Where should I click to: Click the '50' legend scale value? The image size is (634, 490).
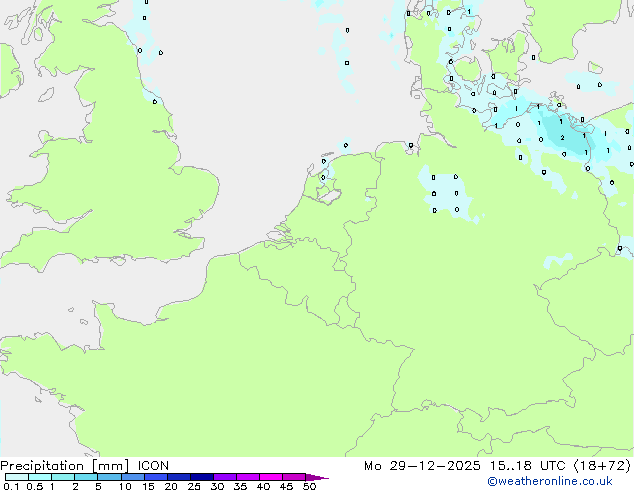pyautogui.click(x=309, y=486)
